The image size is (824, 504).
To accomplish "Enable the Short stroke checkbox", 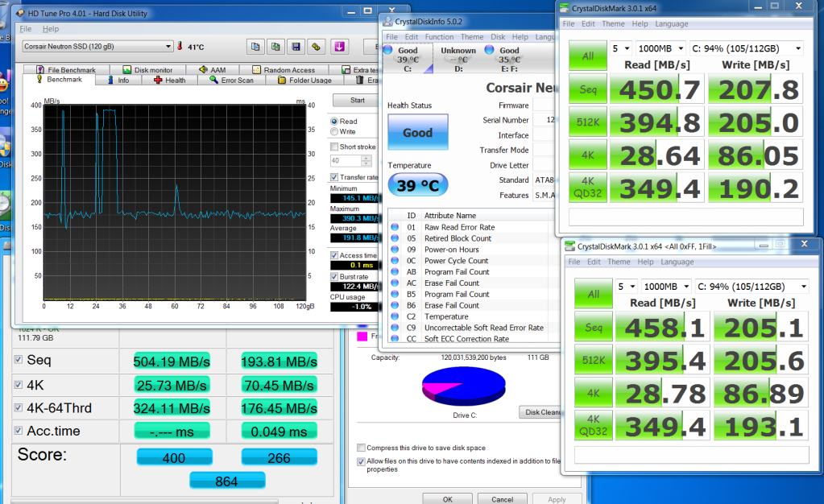I will click(334, 147).
